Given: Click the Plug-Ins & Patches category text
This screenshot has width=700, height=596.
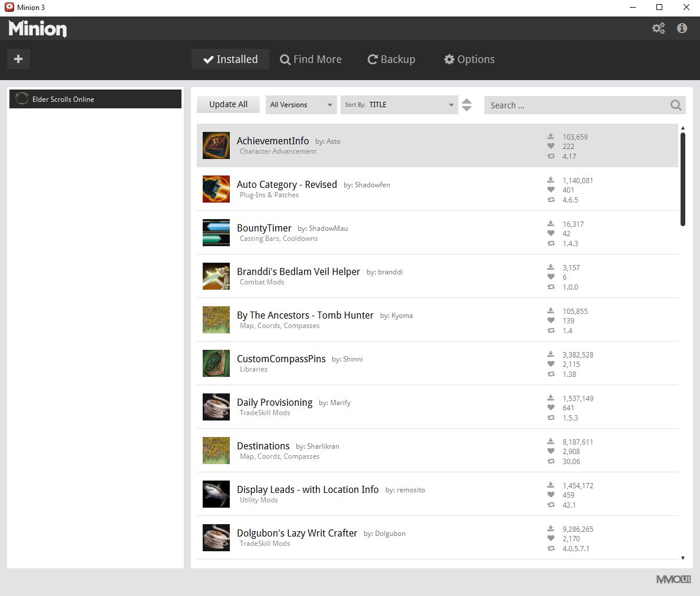Looking at the screenshot, I should (269, 195).
